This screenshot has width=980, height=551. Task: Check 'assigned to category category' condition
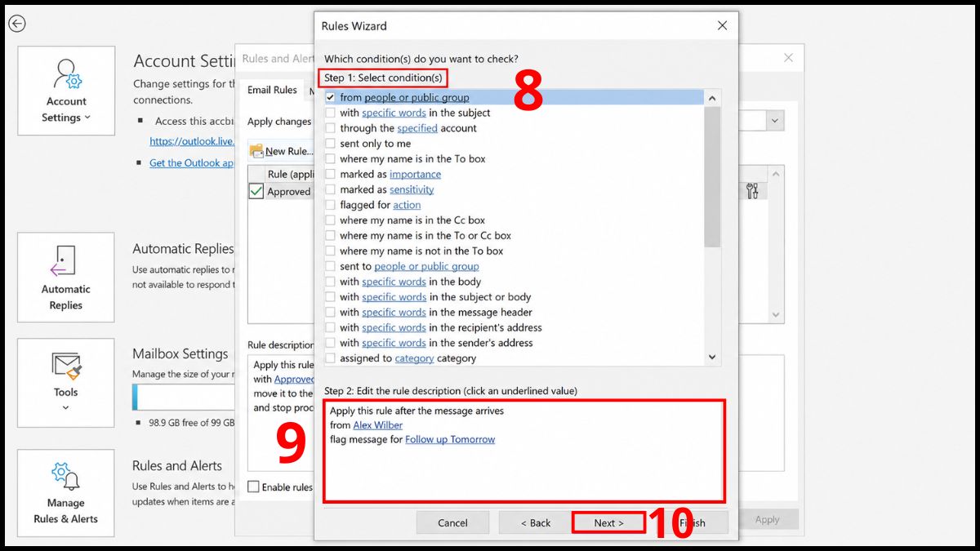[330, 358]
